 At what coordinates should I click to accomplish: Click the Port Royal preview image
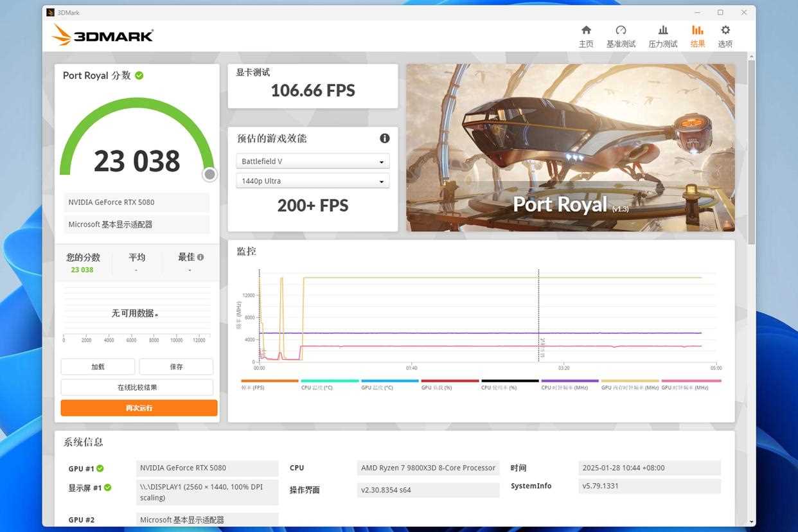tap(570, 147)
